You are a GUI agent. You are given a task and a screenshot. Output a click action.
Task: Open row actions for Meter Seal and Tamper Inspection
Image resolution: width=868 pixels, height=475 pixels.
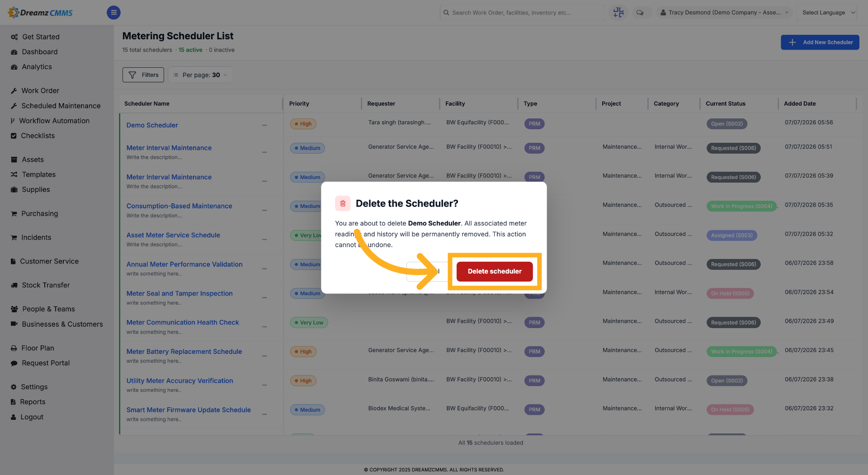click(264, 297)
